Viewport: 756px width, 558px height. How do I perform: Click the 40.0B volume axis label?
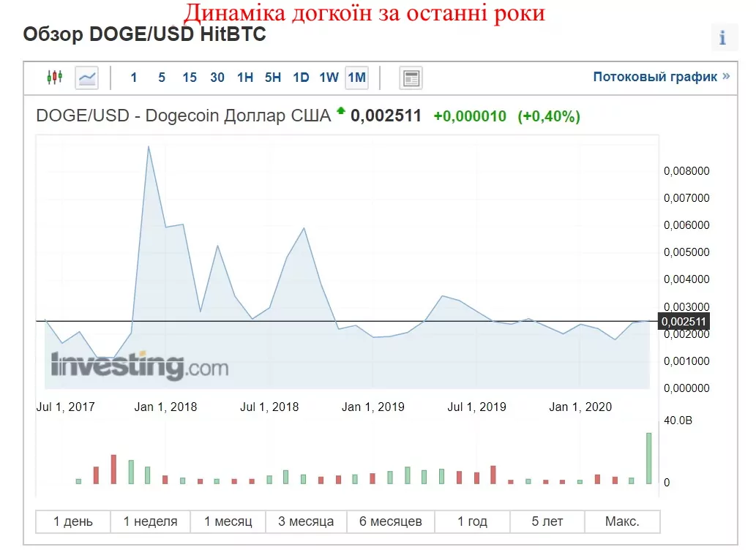[678, 421]
